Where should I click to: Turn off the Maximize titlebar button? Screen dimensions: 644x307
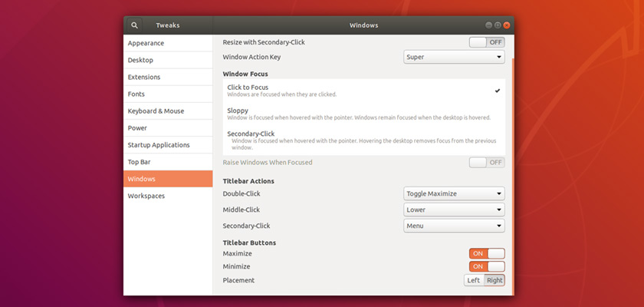(487, 253)
